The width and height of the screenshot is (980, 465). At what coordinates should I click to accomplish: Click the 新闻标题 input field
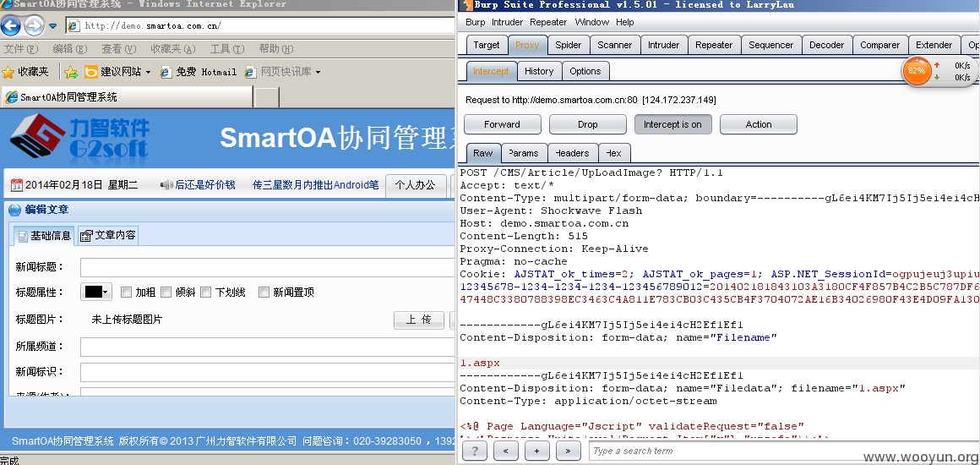click(x=268, y=267)
